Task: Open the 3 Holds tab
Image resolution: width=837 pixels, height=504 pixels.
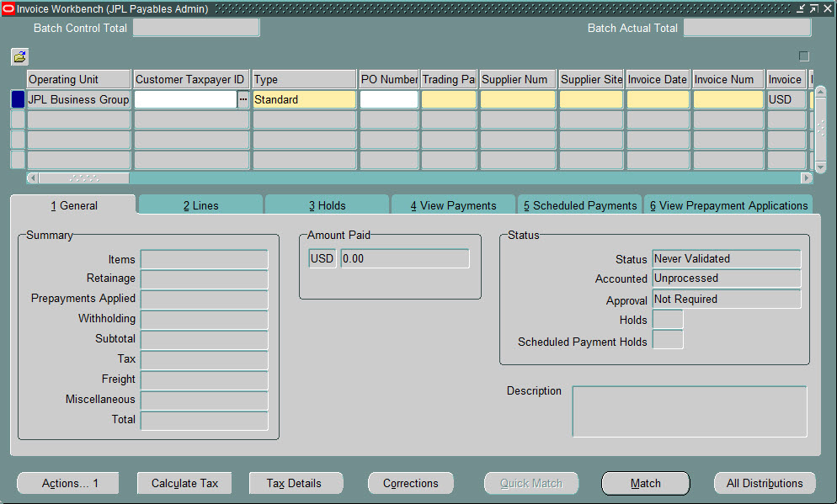Action: click(327, 204)
